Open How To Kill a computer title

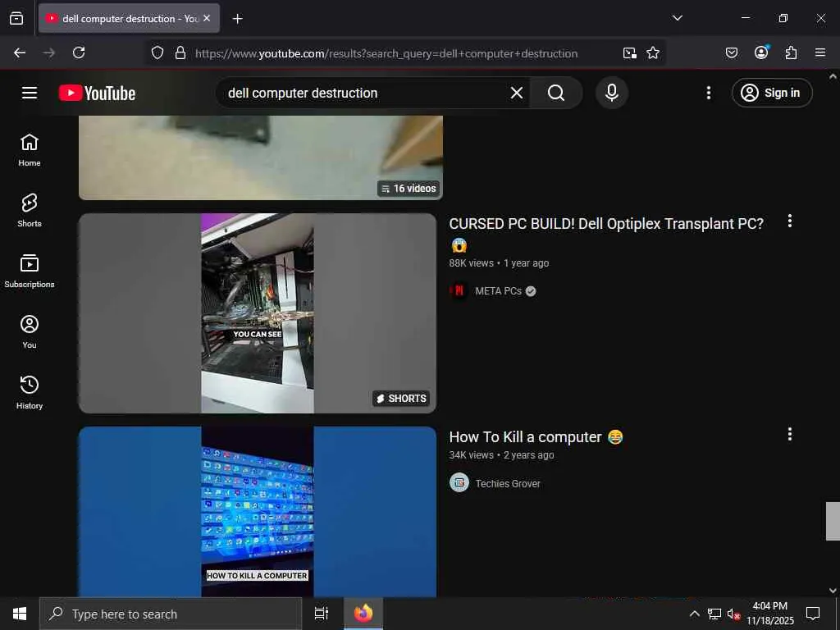536,437
